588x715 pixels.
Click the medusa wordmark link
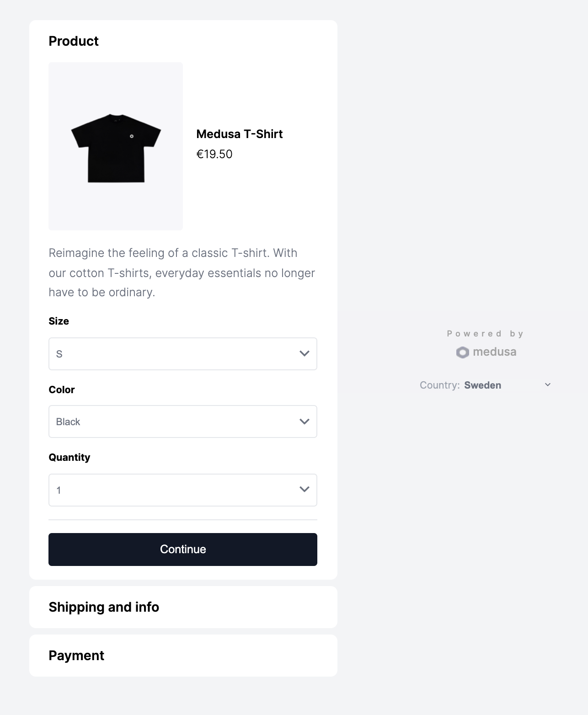[494, 352]
